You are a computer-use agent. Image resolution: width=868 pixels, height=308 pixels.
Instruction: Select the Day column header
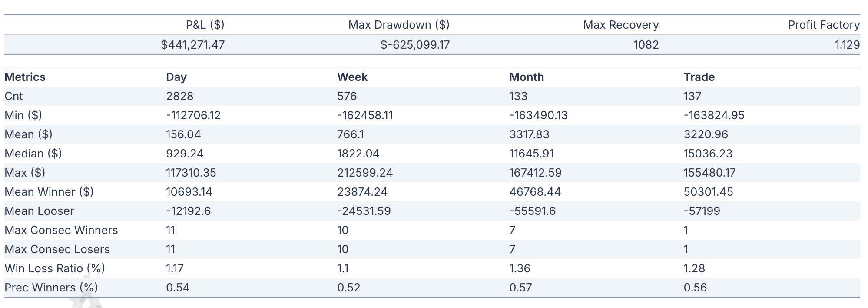176,77
